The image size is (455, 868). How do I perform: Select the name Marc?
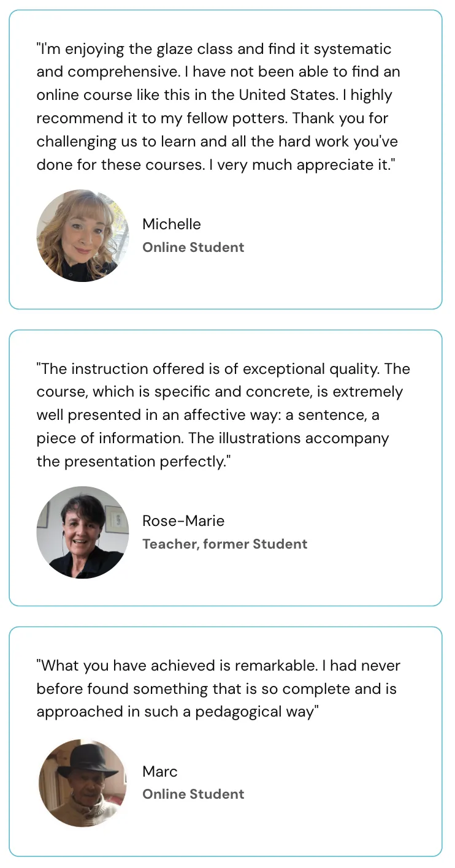click(159, 771)
